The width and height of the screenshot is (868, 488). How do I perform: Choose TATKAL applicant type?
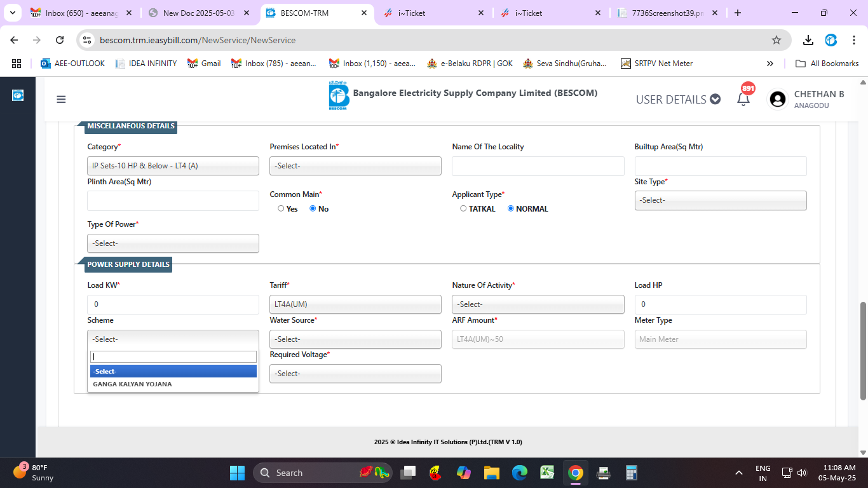(x=463, y=208)
